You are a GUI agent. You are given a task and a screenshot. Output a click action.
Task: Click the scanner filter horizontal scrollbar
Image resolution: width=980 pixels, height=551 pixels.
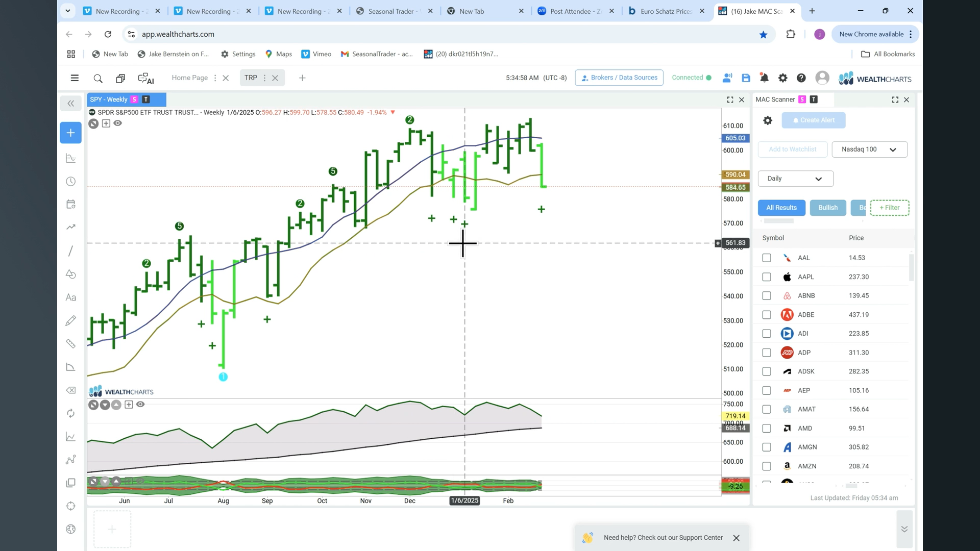[x=778, y=221]
